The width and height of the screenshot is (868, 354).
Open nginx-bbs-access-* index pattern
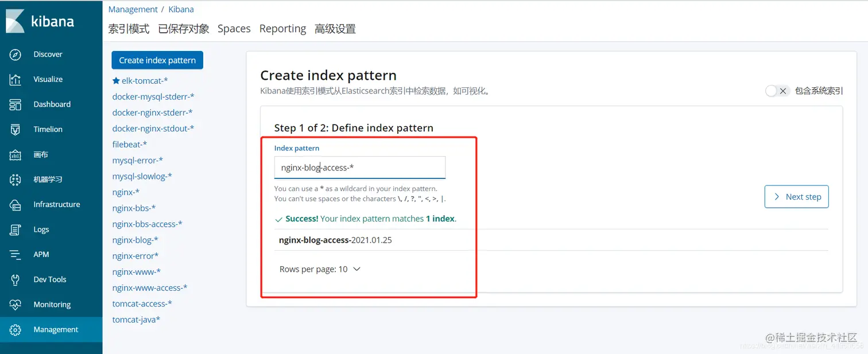point(148,224)
